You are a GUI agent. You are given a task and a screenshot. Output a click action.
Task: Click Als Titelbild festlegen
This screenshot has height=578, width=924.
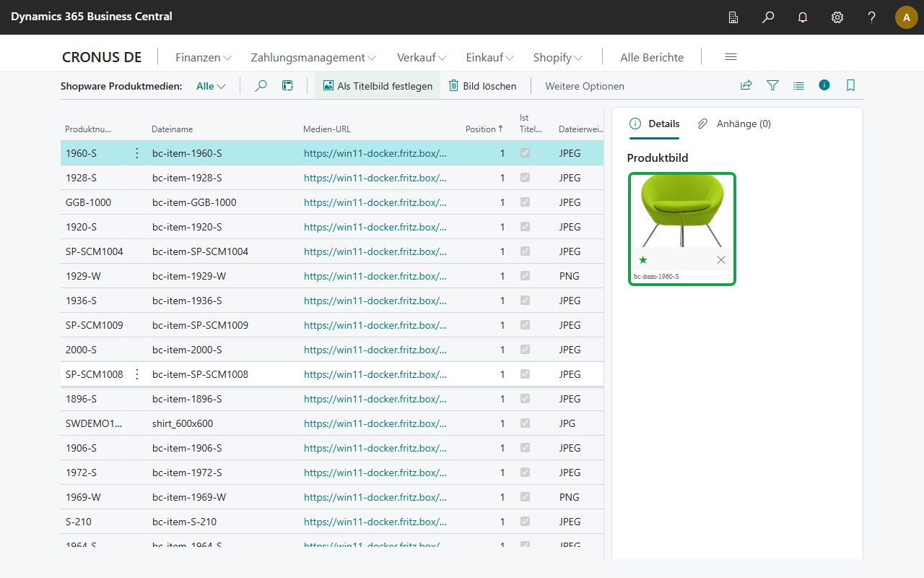click(x=378, y=86)
